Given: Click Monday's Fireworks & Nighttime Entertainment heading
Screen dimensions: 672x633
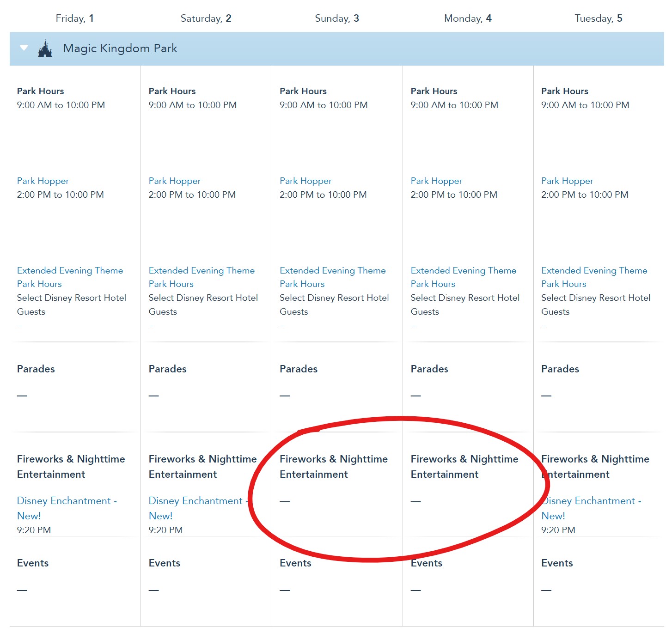Looking at the screenshot, I should [464, 467].
